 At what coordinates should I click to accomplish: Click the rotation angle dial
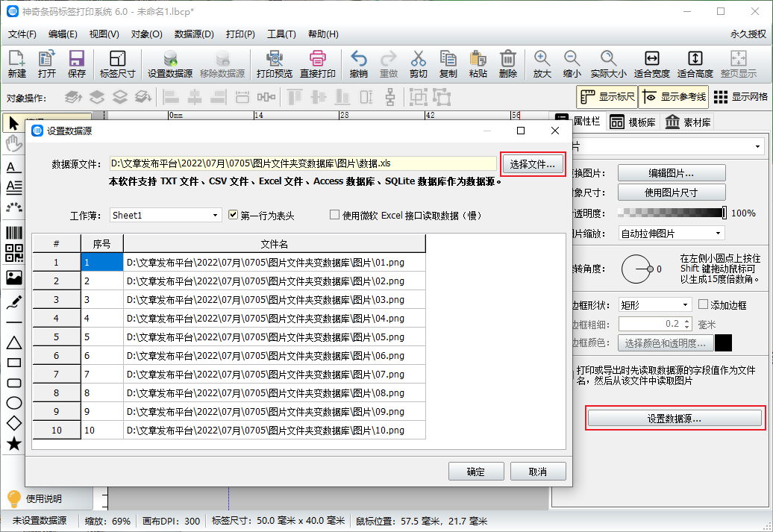pyautogui.click(x=636, y=269)
